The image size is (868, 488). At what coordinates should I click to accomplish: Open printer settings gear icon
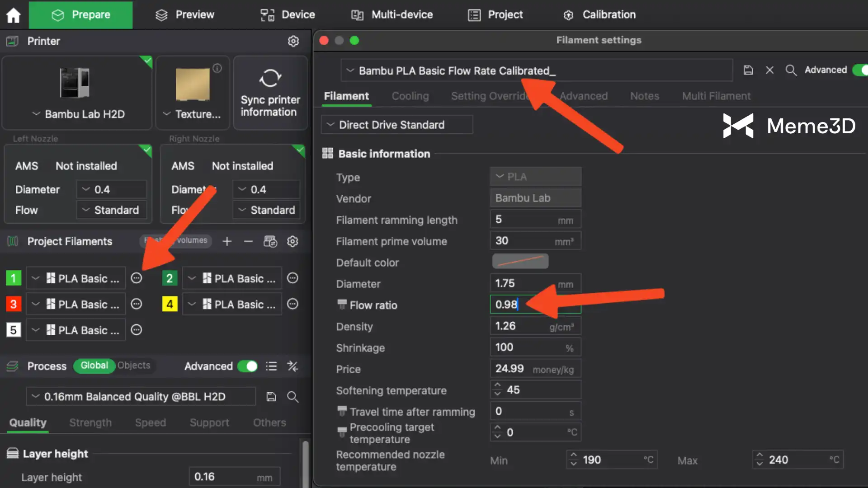(x=293, y=41)
